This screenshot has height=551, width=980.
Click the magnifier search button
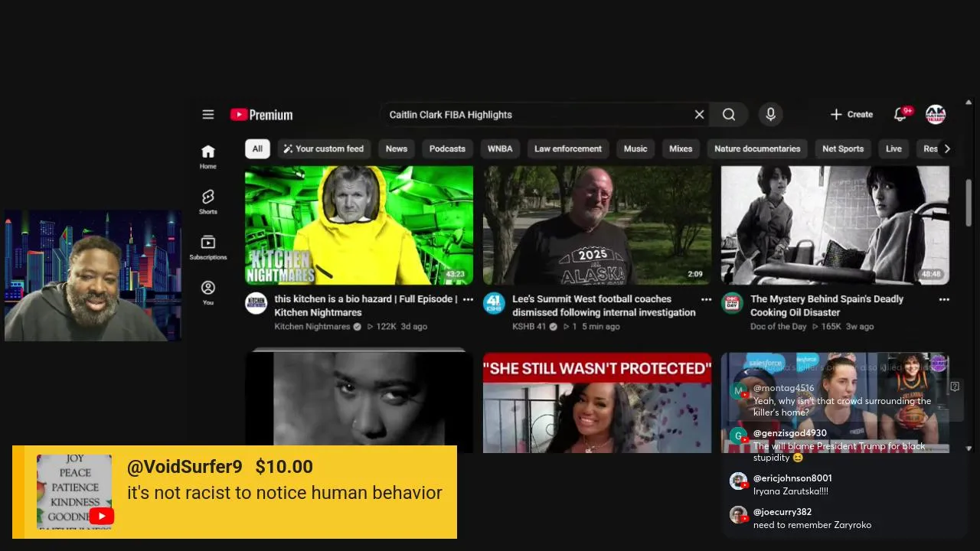(729, 115)
